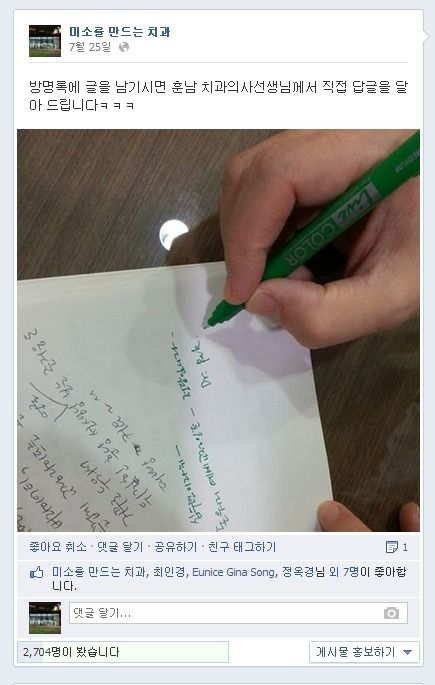
Task: Open Eunice Gina Song's profile
Action: 234,572
